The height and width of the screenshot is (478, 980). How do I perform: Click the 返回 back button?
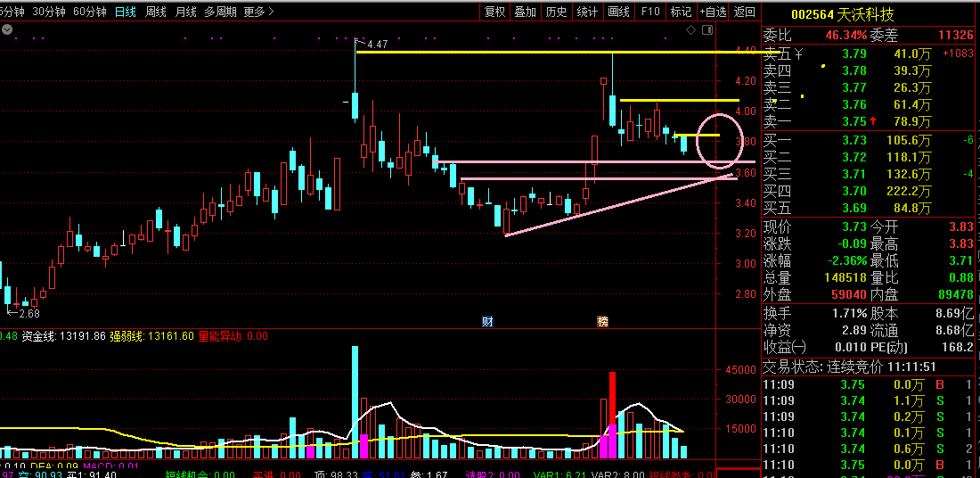click(x=745, y=12)
